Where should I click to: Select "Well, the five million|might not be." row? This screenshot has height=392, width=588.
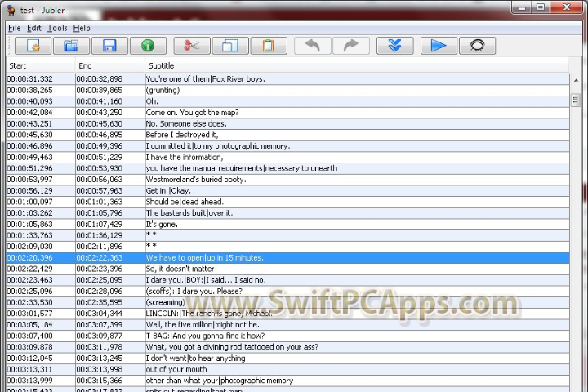287,325
